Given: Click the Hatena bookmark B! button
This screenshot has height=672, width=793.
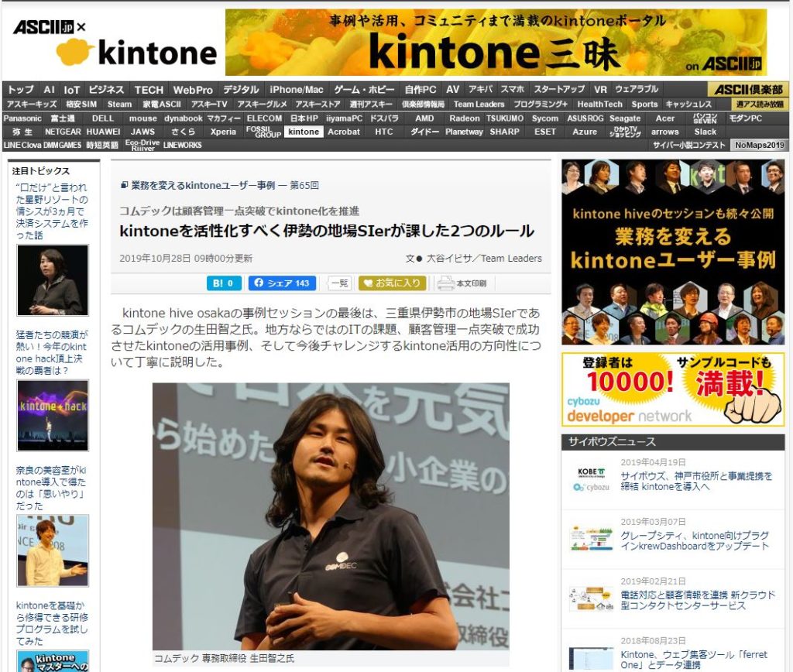Looking at the screenshot, I should pos(224,283).
